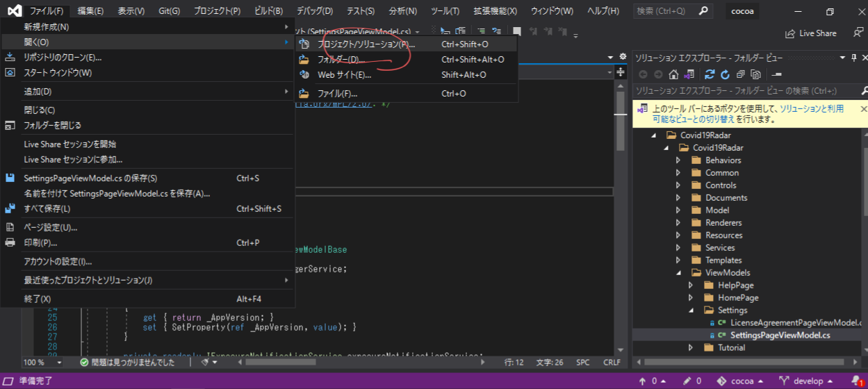Select ページ設定(U)... menu item
This screenshot has height=389, width=868.
tap(147, 227)
